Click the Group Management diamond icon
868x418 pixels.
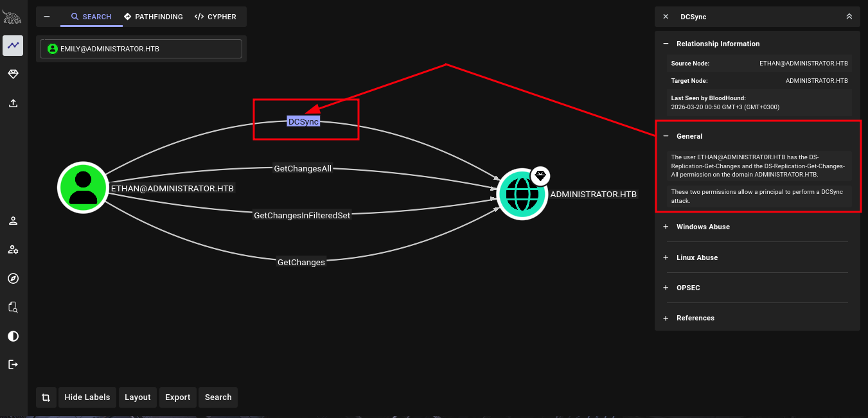(13, 74)
